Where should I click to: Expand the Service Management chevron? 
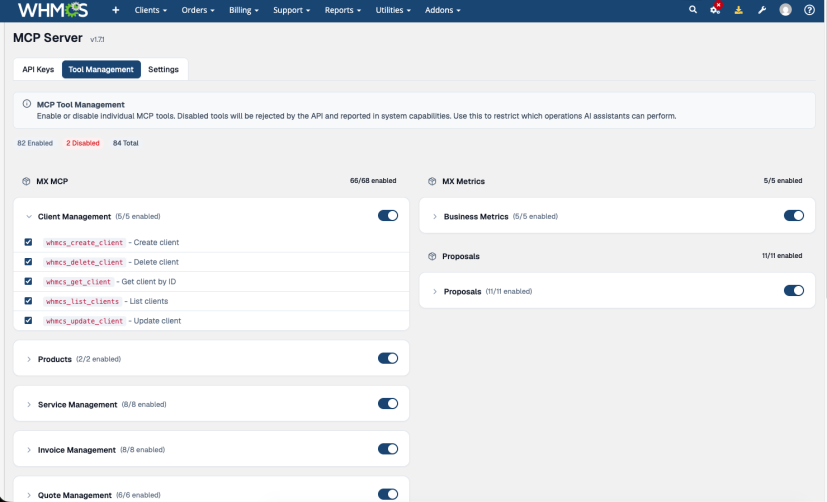(x=29, y=404)
